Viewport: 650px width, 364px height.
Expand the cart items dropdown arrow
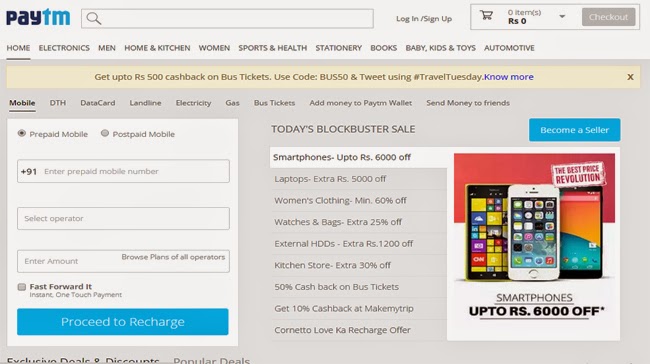pyautogui.click(x=562, y=17)
